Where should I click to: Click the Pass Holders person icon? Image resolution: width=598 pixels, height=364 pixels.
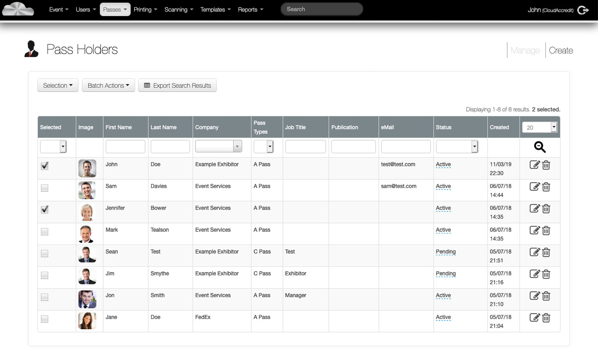point(31,49)
